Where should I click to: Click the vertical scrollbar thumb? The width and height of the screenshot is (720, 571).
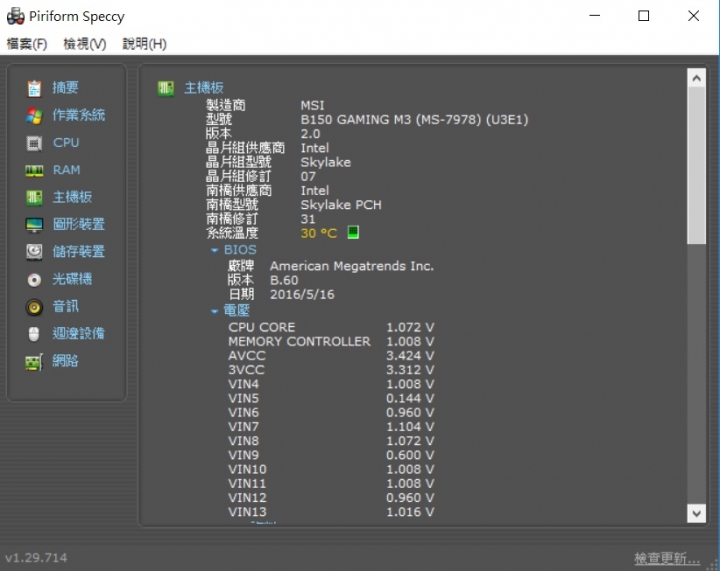coord(696,166)
